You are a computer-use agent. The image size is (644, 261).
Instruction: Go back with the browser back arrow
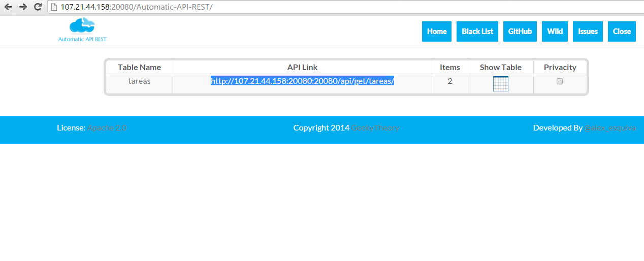point(8,7)
